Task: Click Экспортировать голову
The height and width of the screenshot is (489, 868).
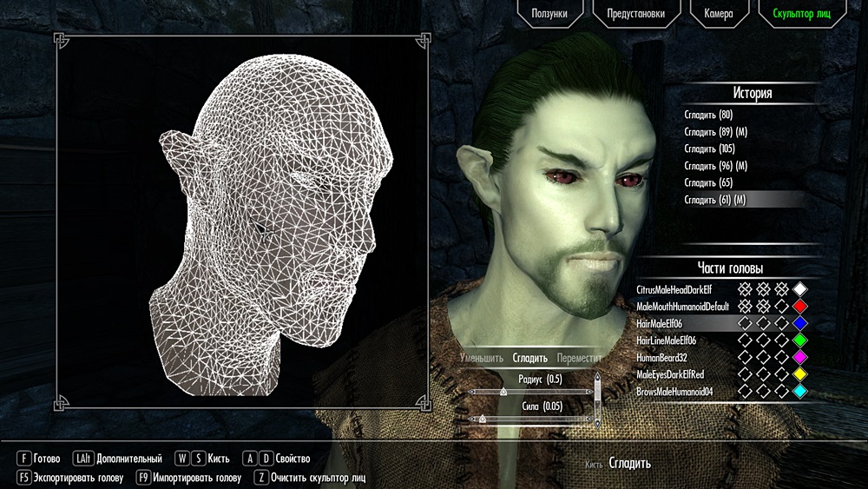Action: (78, 478)
